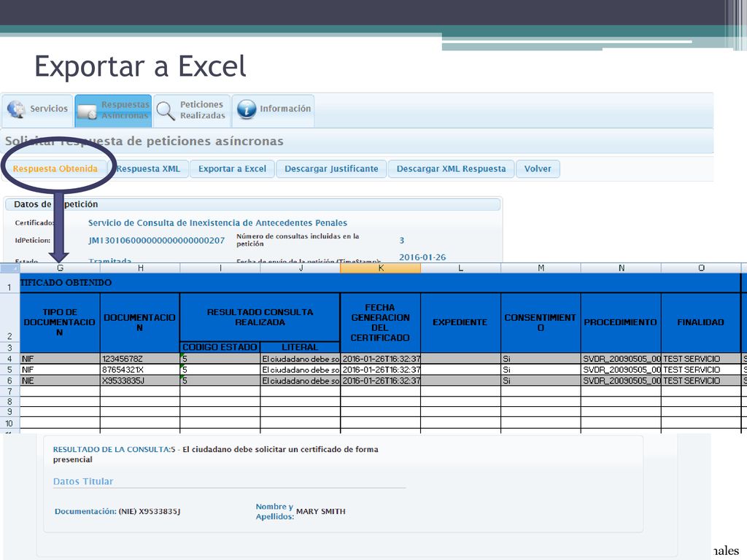
Task: Click the CONSENTIMIENTO header cell
Action: [x=541, y=322]
